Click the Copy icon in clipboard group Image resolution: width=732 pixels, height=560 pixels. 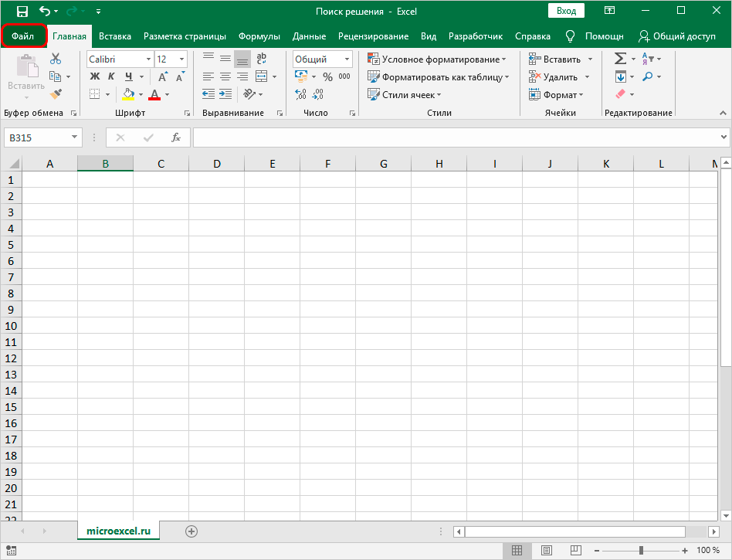(x=55, y=76)
